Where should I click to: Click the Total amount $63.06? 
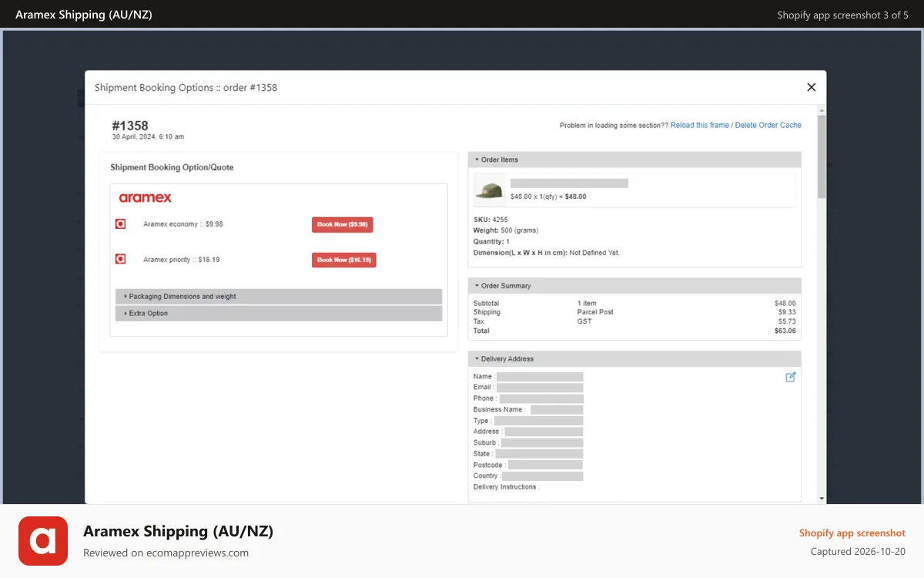pos(785,331)
